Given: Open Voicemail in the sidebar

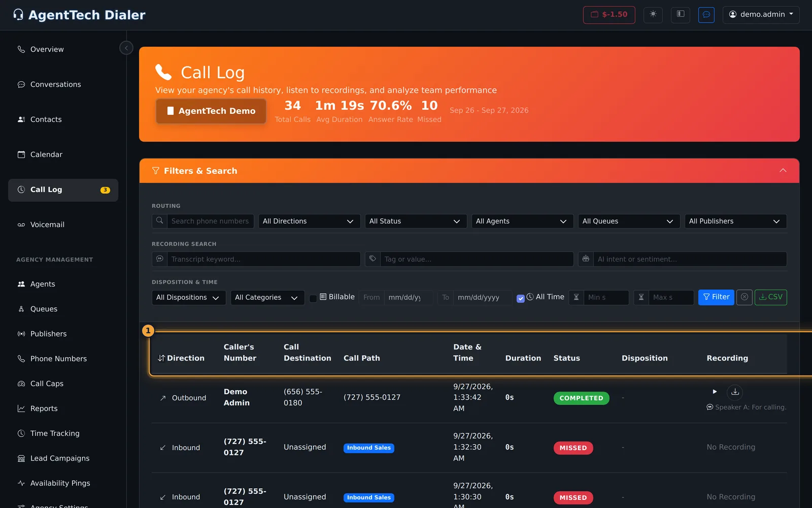Looking at the screenshot, I should click(63, 225).
